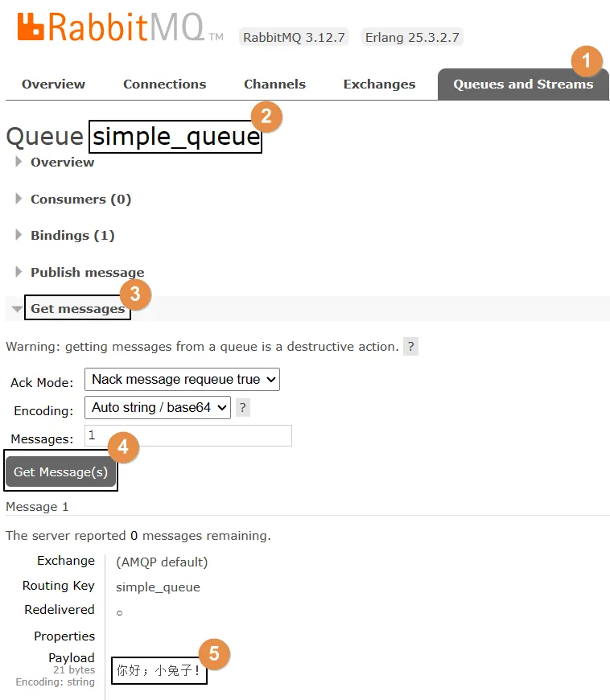The image size is (610, 700).
Task: Expand the Bindings (1) section
Action: coord(72,236)
